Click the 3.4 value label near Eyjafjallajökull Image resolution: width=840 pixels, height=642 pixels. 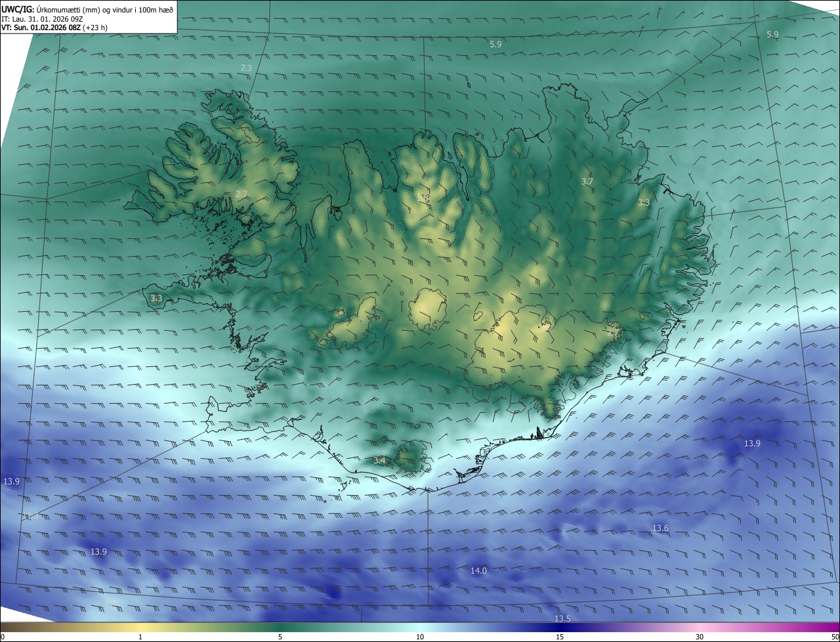tap(379, 461)
